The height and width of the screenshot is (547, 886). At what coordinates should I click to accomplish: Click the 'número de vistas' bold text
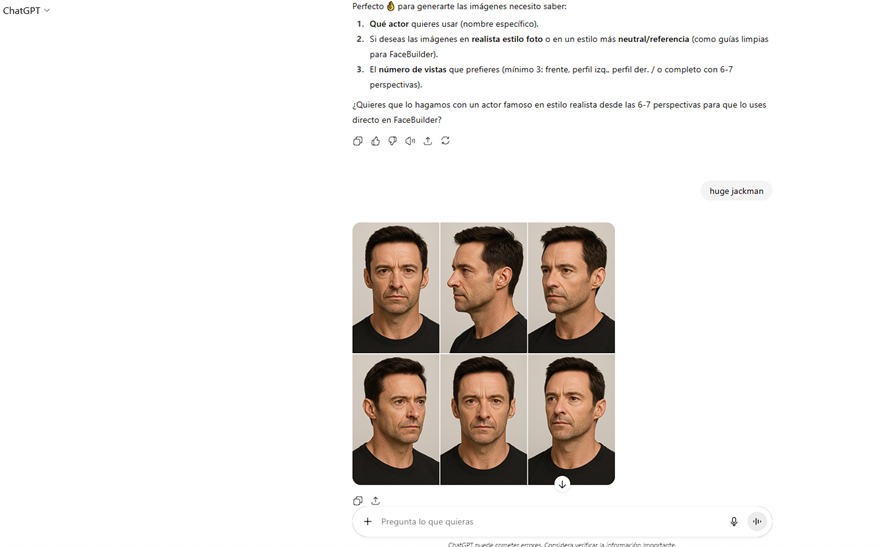click(412, 70)
